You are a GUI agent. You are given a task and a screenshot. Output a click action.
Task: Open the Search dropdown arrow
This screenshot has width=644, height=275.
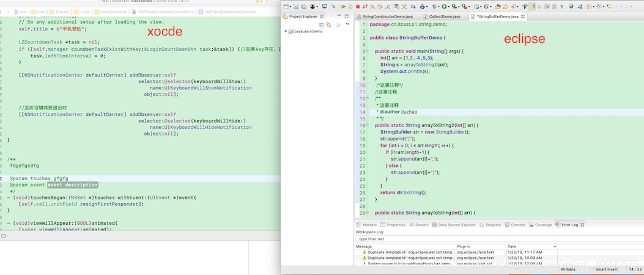click(x=517, y=7)
